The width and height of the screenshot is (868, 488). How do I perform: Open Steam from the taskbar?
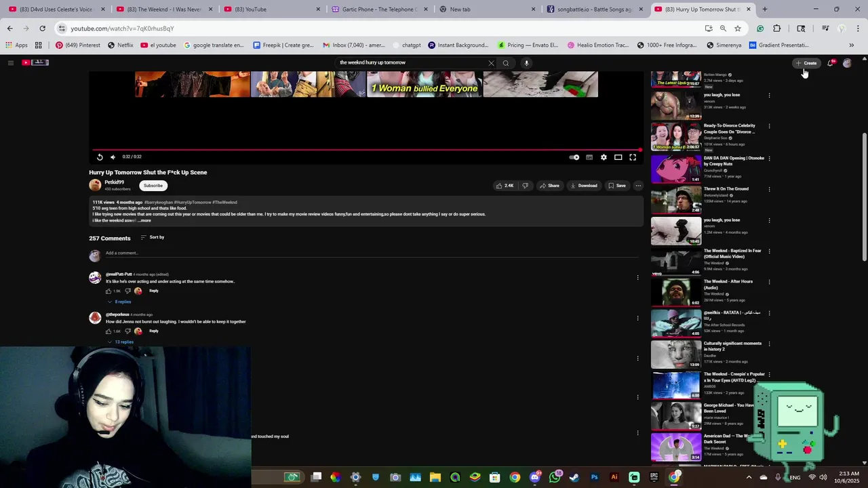(574, 477)
